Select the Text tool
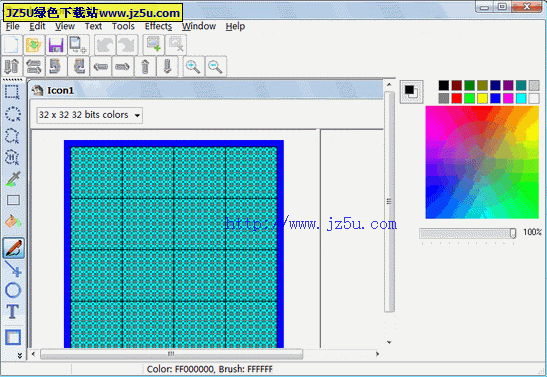The image size is (547, 377). [13, 311]
